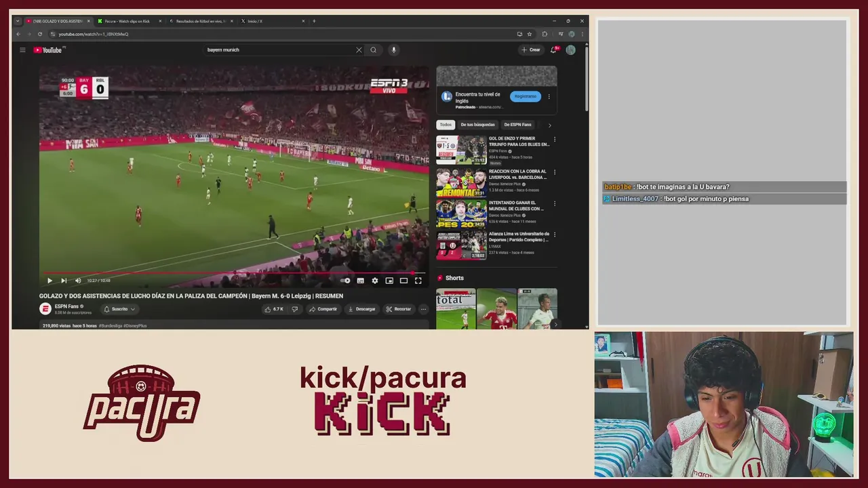The image size is (868, 488).
Task: Seek on the video progress bar
Action: pos(234,273)
